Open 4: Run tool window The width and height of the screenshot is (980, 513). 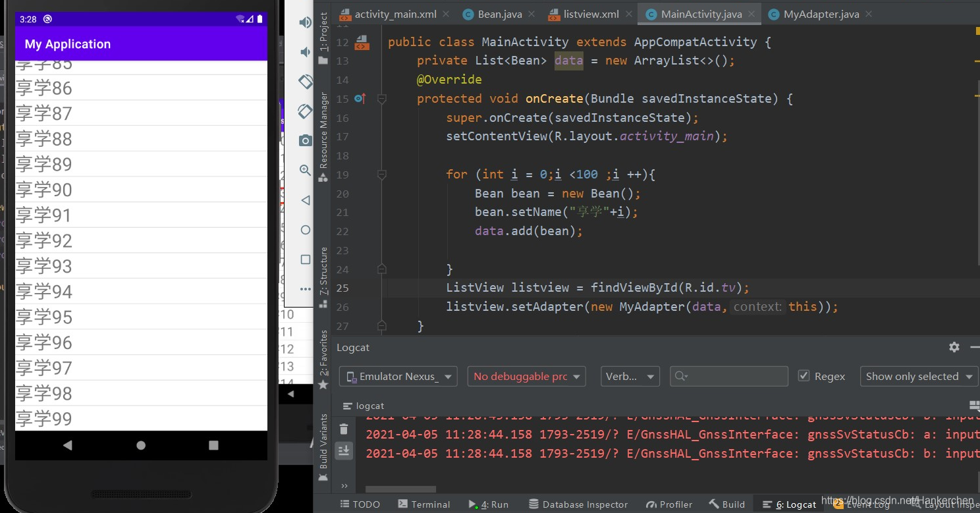(x=489, y=504)
